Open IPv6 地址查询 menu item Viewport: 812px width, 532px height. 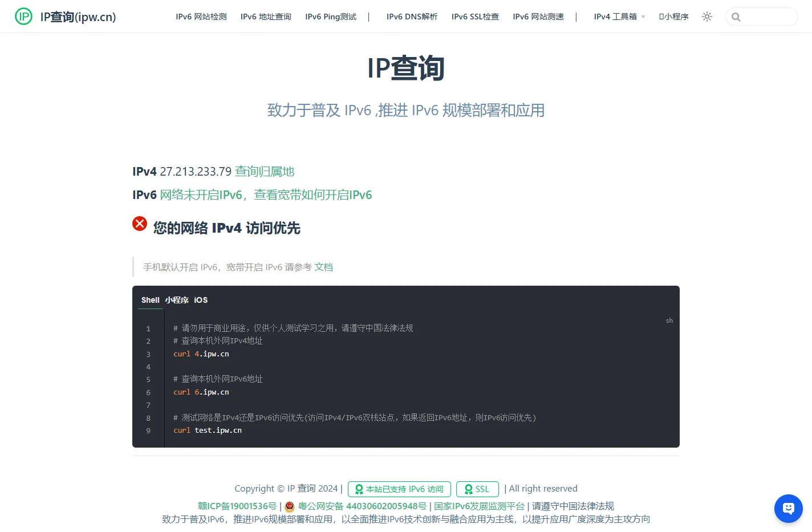coord(266,17)
